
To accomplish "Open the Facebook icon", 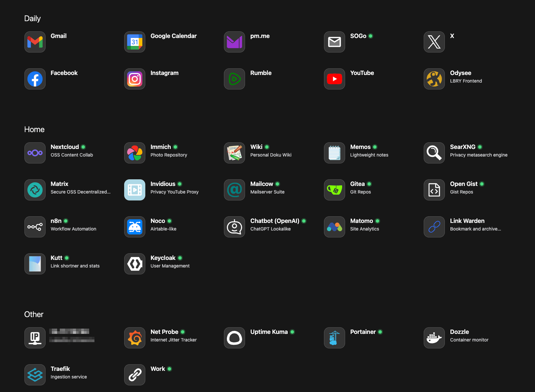I will tap(35, 79).
